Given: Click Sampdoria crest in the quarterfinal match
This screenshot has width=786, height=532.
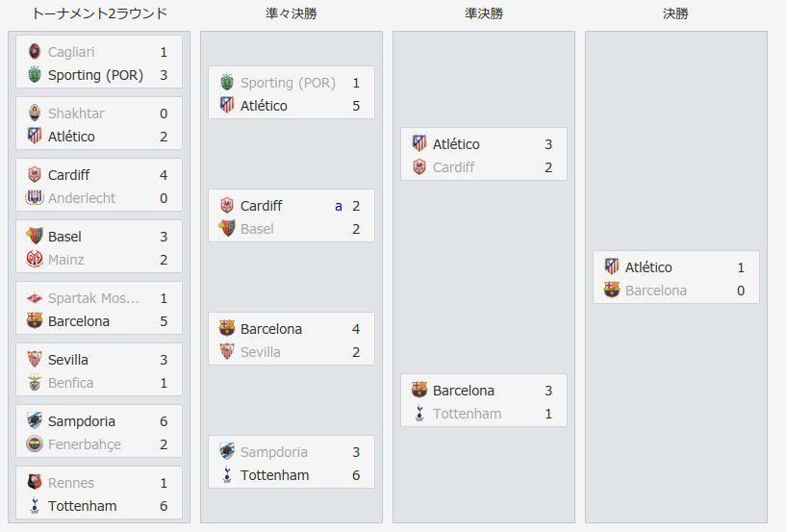Looking at the screenshot, I should [x=227, y=452].
